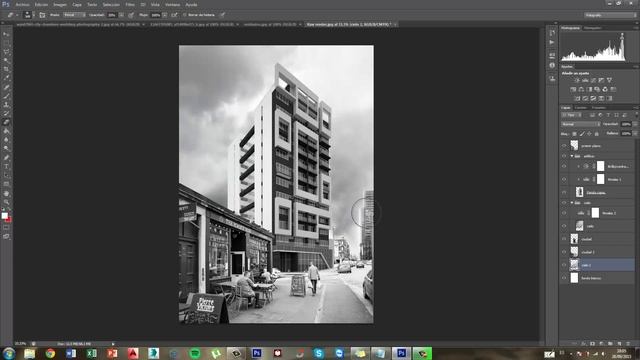Click the Create new group folder icon

pos(610,344)
